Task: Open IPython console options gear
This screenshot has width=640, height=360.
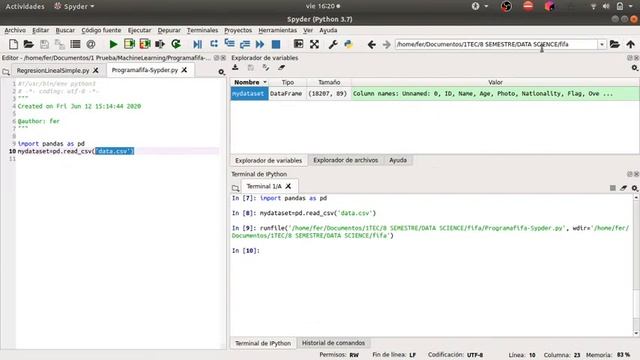Action: (x=634, y=188)
